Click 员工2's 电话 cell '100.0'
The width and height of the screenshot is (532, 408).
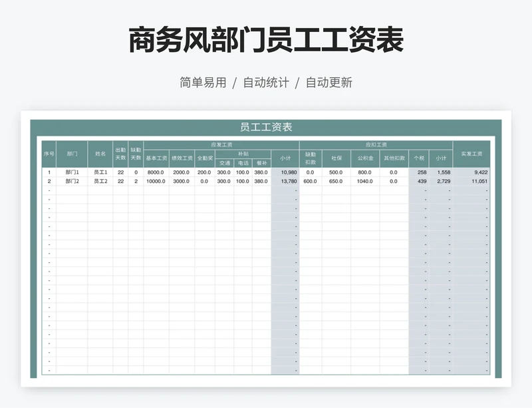coord(243,182)
